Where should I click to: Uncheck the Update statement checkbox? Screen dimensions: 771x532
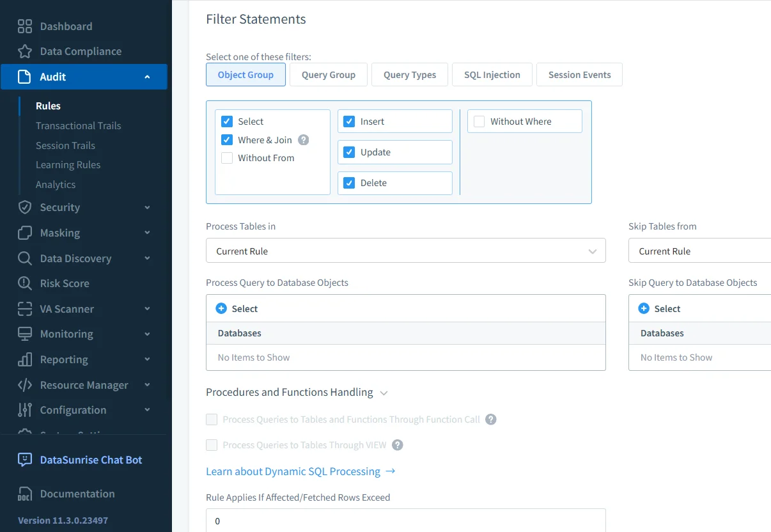pos(349,152)
